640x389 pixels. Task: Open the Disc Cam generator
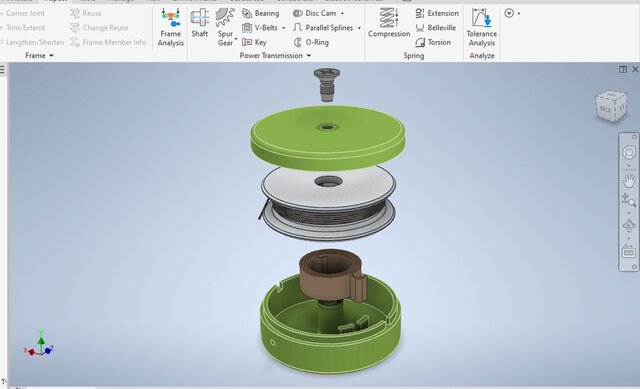[315, 13]
